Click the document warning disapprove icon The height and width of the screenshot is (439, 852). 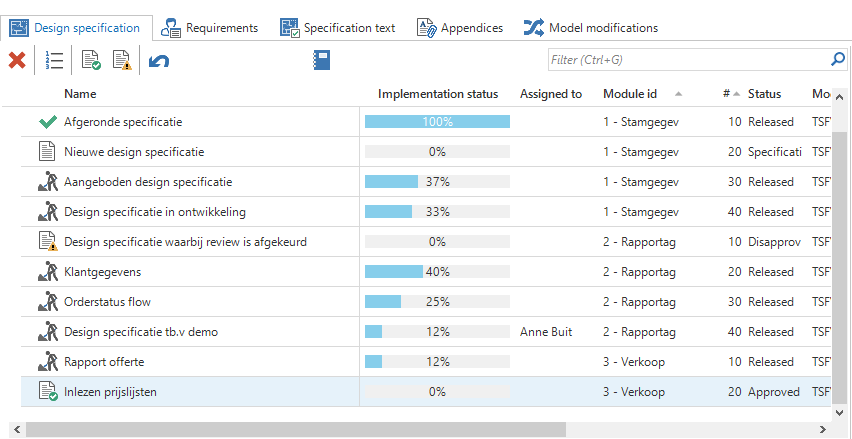121,61
